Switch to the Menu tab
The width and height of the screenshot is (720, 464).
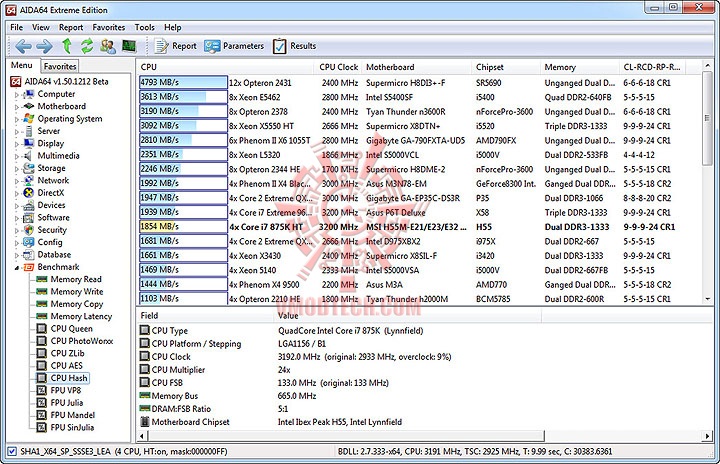point(22,65)
